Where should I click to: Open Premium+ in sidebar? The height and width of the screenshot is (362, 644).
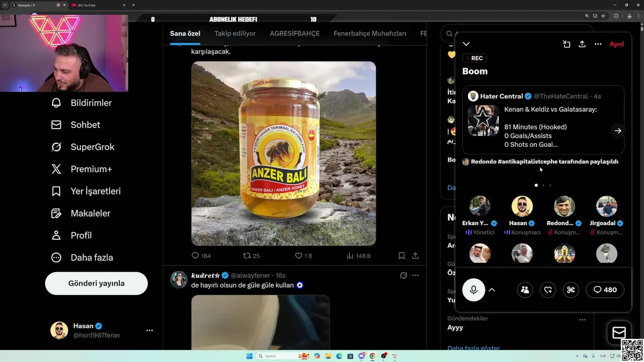(x=81, y=169)
